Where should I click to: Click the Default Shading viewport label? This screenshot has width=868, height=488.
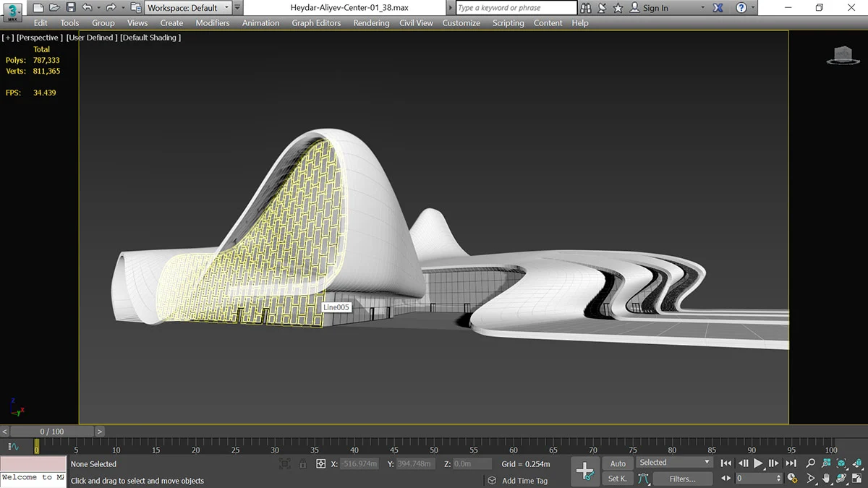pos(150,38)
